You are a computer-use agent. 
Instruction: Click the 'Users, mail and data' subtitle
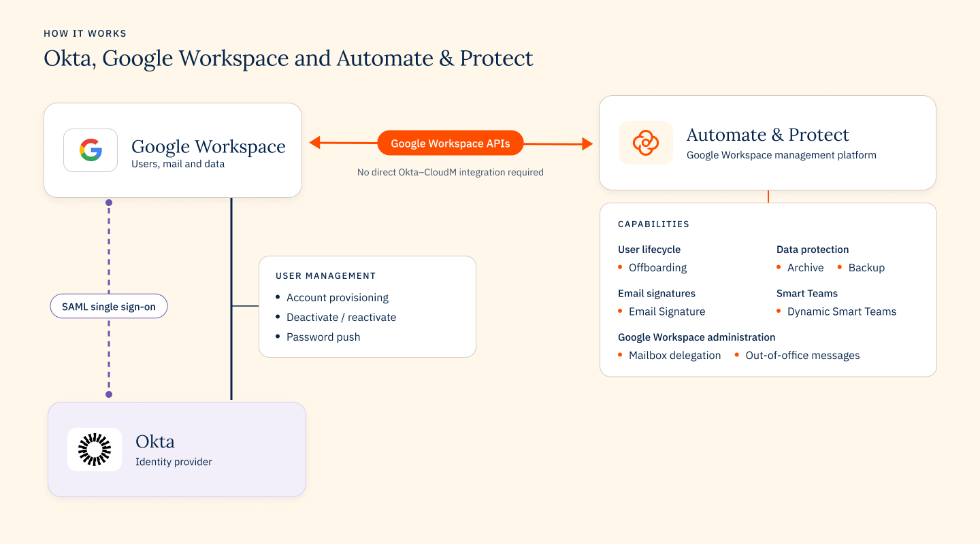tap(178, 164)
